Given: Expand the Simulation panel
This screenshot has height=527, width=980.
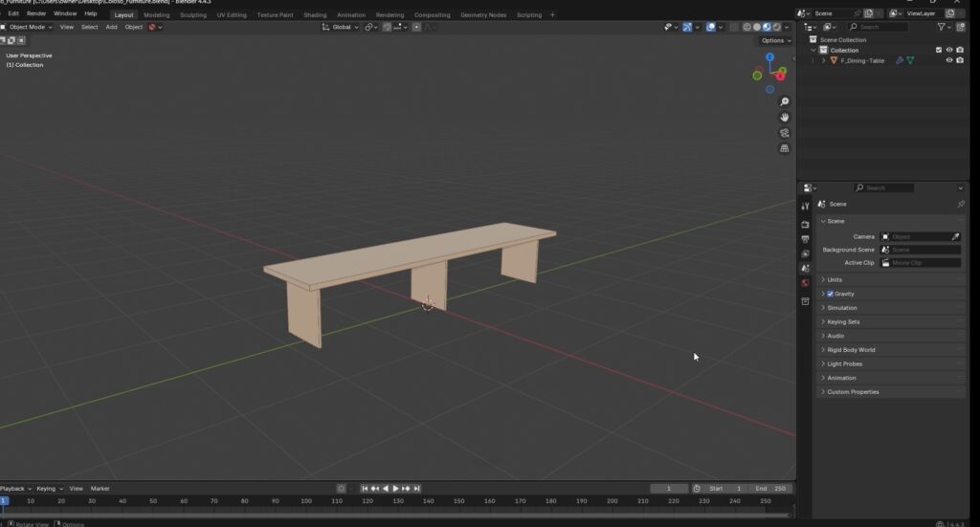Looking at the screenshot, I should tap(891, 308).
